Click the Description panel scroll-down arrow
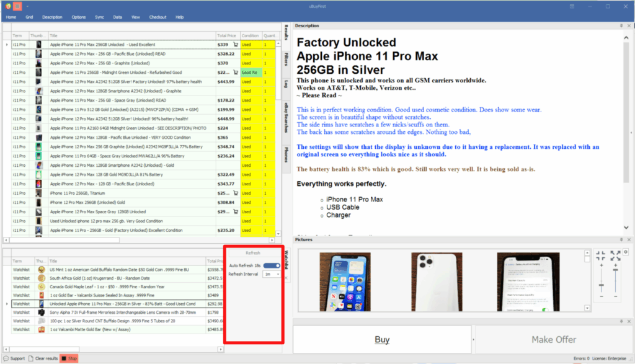The height and width of the screenshot is (364, 635). pos(626,228)
